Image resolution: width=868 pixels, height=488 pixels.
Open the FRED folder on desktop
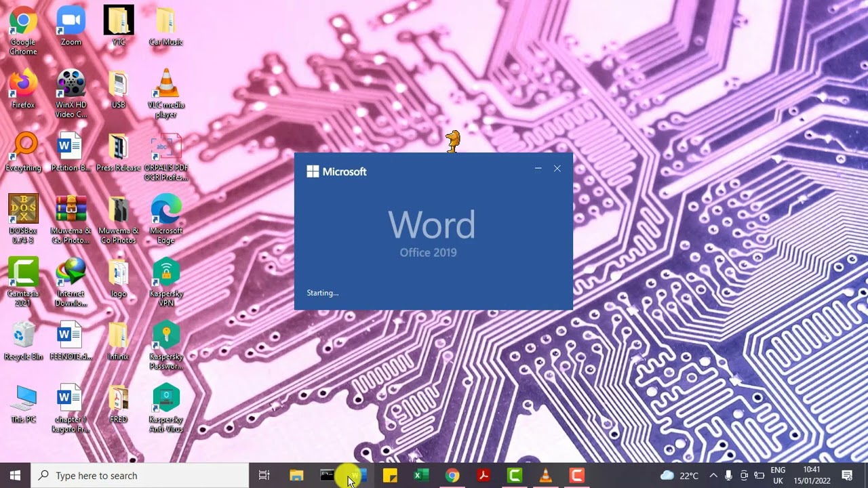119,404
